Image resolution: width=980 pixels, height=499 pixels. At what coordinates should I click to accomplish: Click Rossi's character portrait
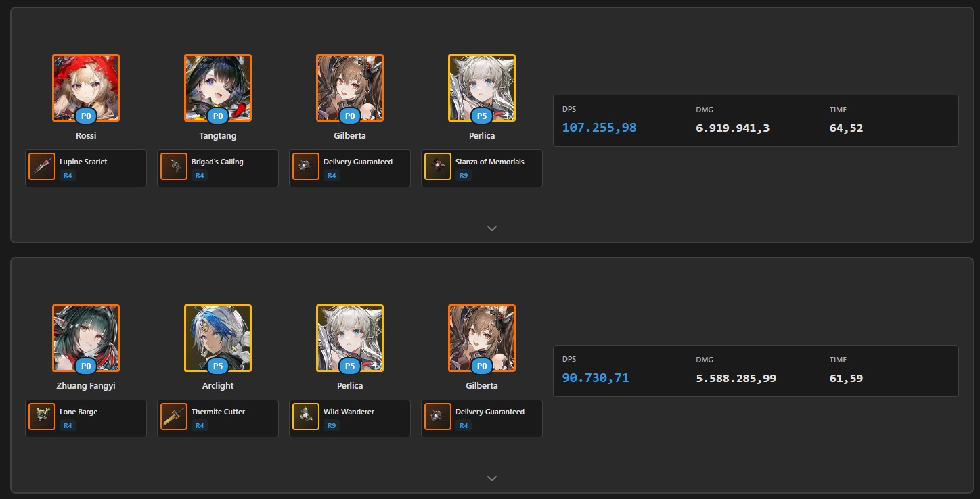86,88
